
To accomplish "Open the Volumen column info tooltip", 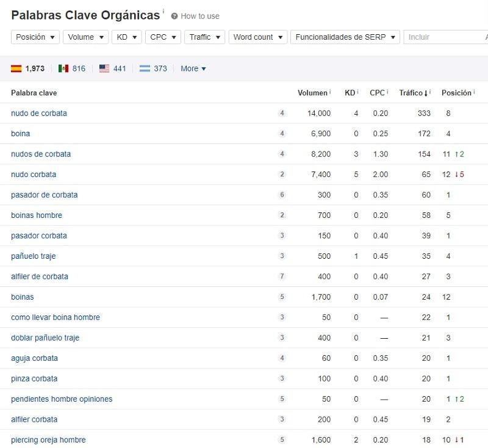I will tap(329, 92).
